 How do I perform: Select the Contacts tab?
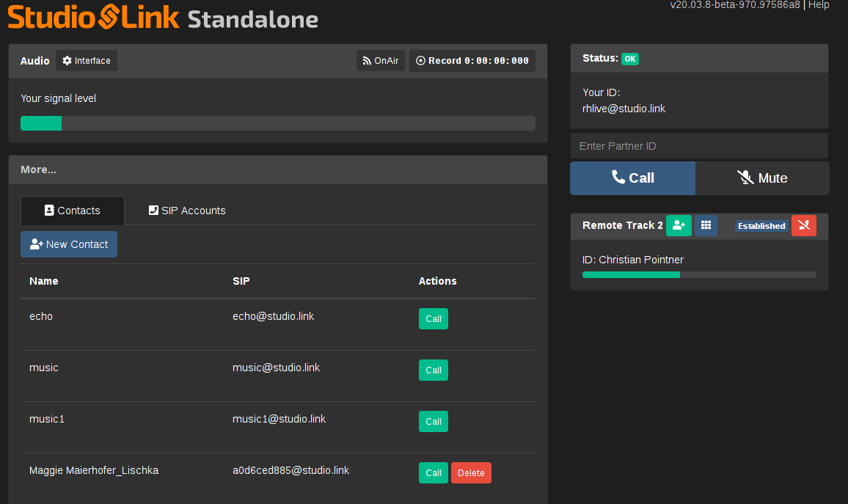click(x=73, y=211)
